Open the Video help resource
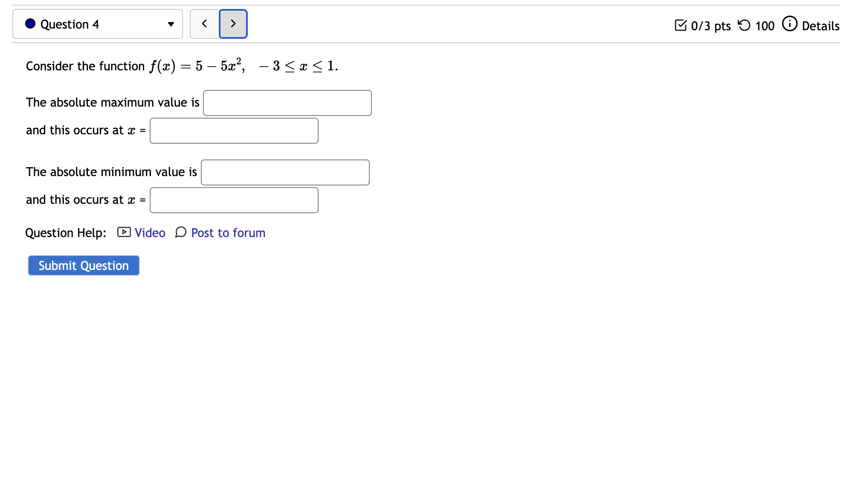Screen dimensions: 844x504 click(149, 232)
